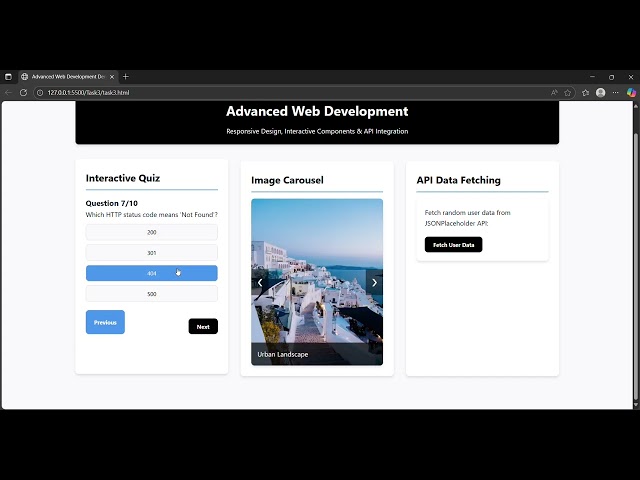Advance with the Next quiz button
Screen dimensions: 640x480
pyautogui.click(x=203, y=327)
